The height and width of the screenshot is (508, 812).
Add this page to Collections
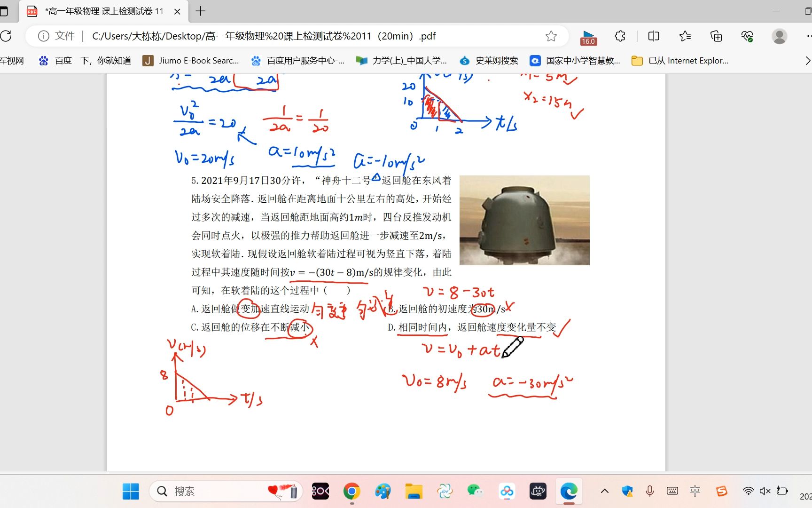(716, 36)
